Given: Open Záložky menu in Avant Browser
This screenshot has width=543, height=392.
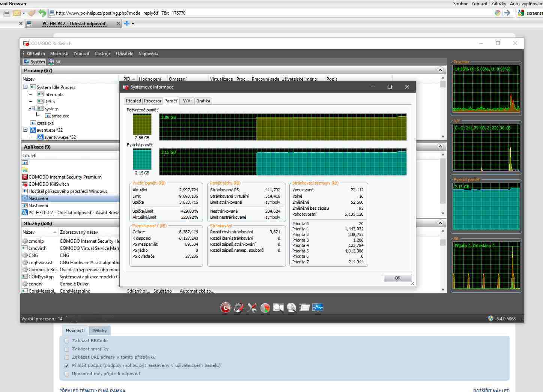Looking at the screenshot, I should pyautogui.click(x=498, y=4).
